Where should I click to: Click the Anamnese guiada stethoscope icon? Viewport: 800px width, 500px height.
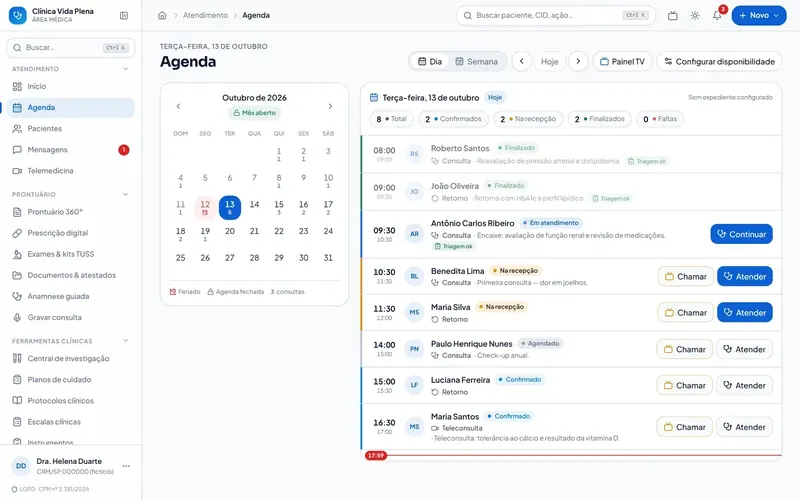coord(17,296)
